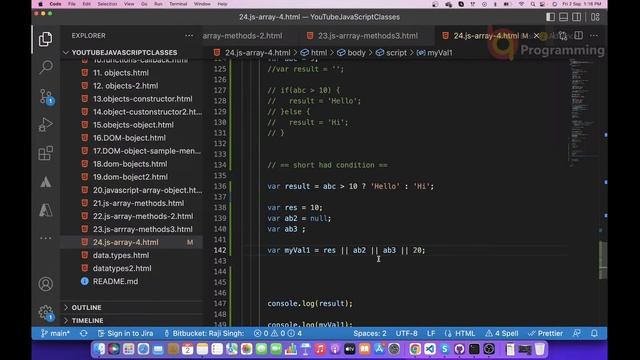The height and width of the screenshot is (360, 640).
Task: Open body breadcrumb dropdown
Action: (x=351, y=53)
